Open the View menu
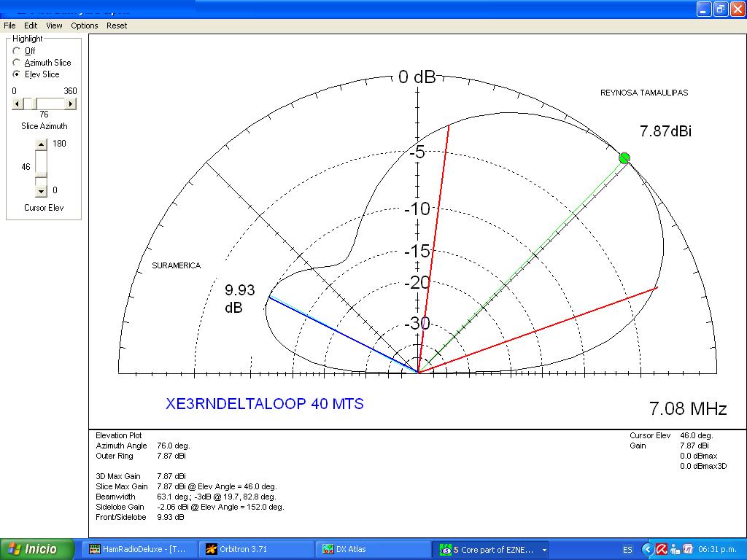747x560 pixels. coord(54,26)
